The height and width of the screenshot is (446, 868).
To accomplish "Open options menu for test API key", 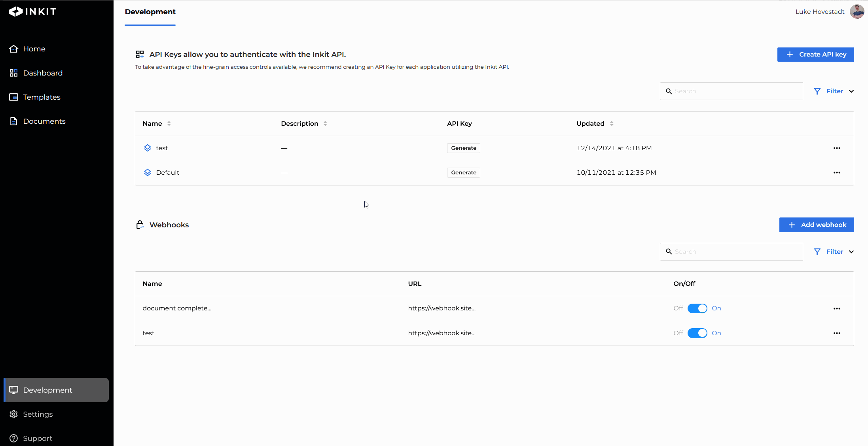I will (837, 148).
